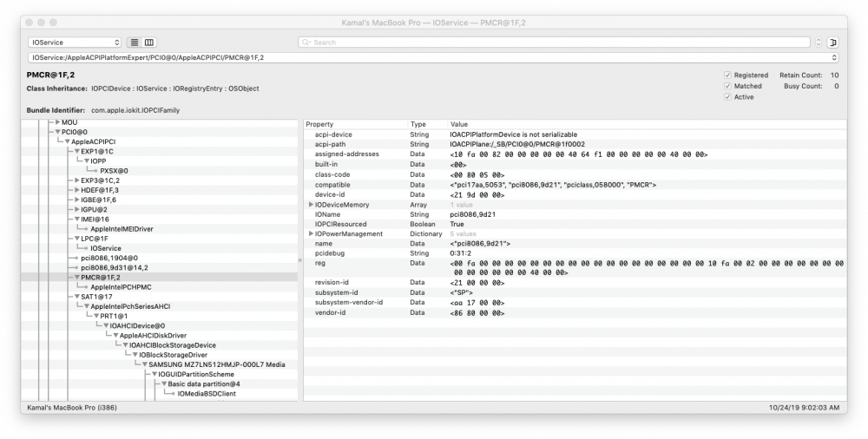
Task: Collapse the LPC@1F node
Action: pyautogui.click(x=77, y=239)
